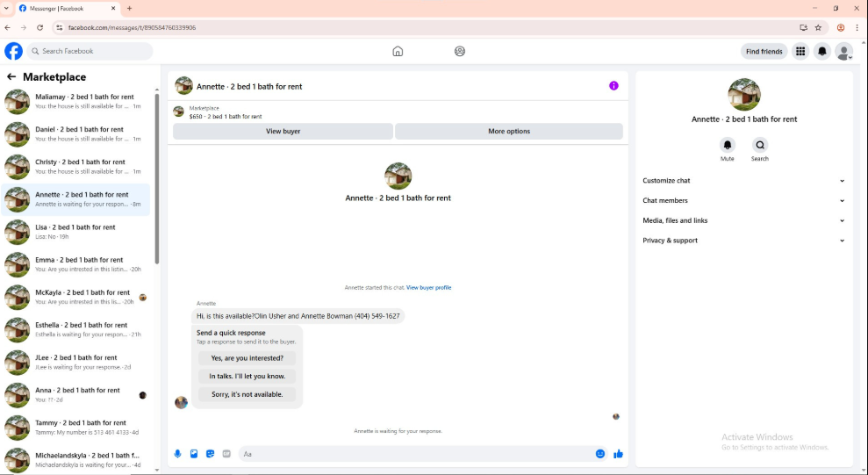The image size is (868, 475).
Task: Navigate back in browser
Action: point(8,28)
